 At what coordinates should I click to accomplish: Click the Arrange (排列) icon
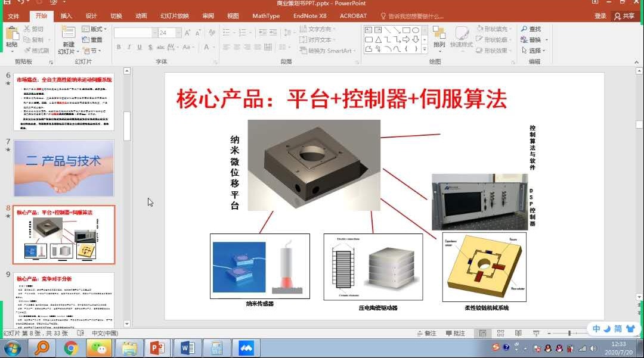pyautogui.click(x=439, y=33)
